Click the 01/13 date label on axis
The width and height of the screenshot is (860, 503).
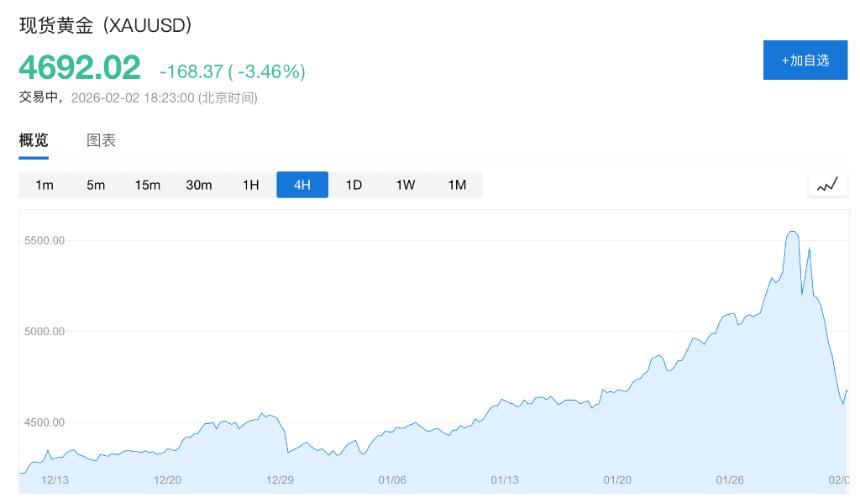pyautogui.click(x=503, y=480)
